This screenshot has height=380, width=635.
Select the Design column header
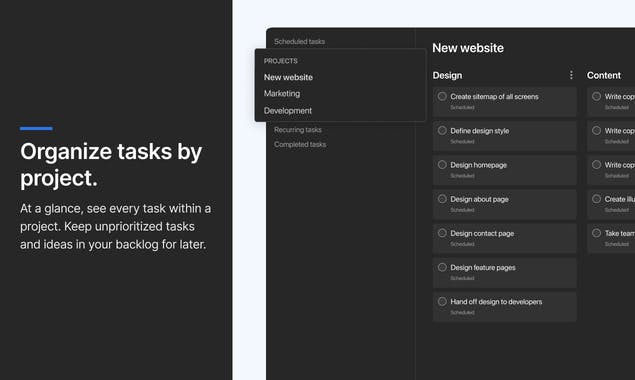click(x=447, y=75)
